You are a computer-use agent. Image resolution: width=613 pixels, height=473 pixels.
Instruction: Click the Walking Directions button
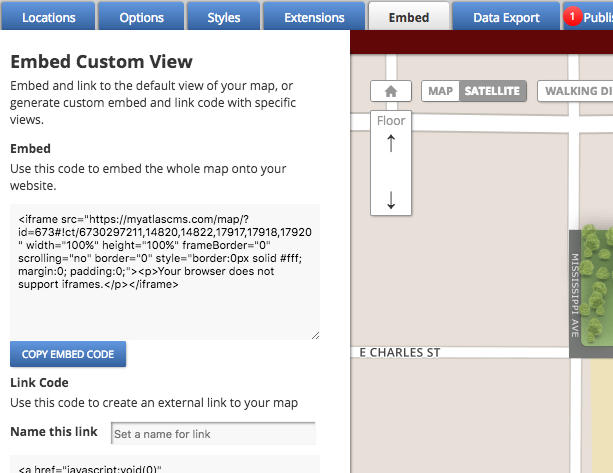pyautogui.click(x=575, y=91)
